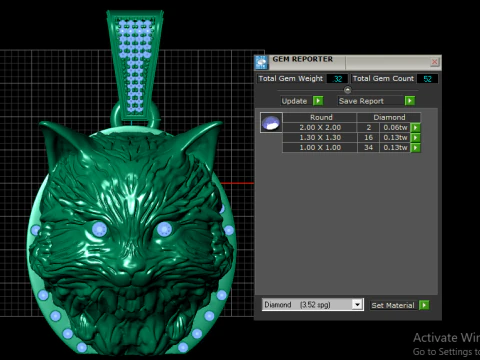Click green arrow for 1.30 X 1.30 row

(415, 138)
